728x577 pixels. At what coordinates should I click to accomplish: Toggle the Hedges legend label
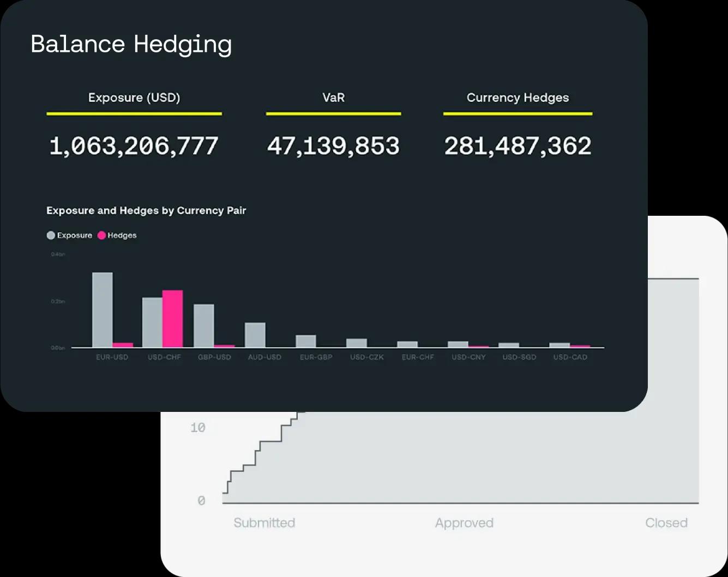click(122, 235)
